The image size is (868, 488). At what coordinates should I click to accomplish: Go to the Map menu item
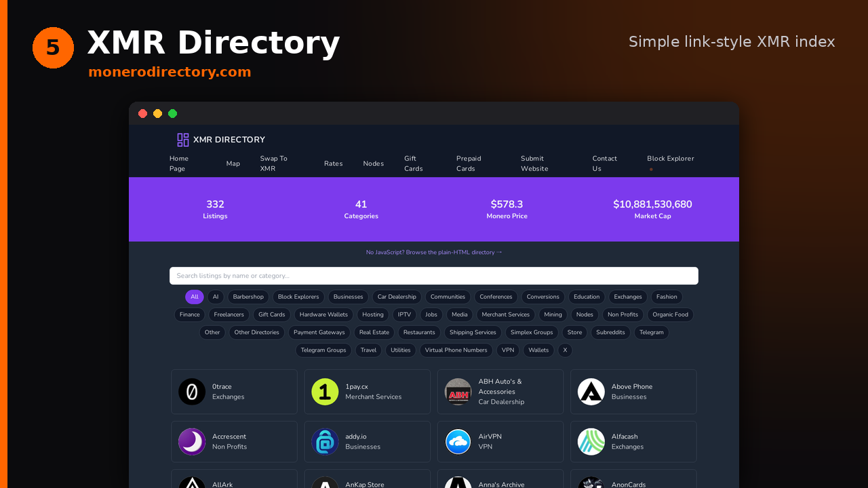coord(233,163)
